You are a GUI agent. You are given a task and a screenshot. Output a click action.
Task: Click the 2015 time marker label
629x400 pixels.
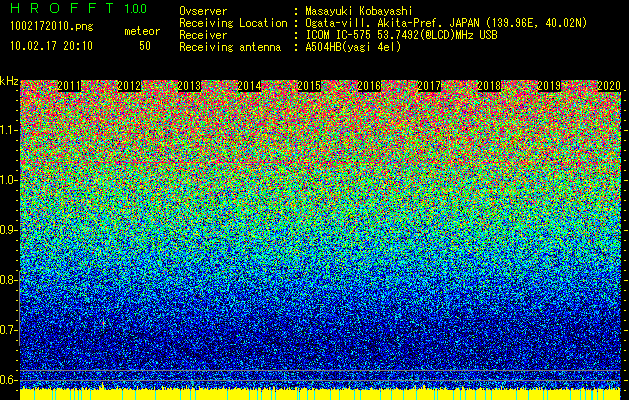tap(309, 86)
